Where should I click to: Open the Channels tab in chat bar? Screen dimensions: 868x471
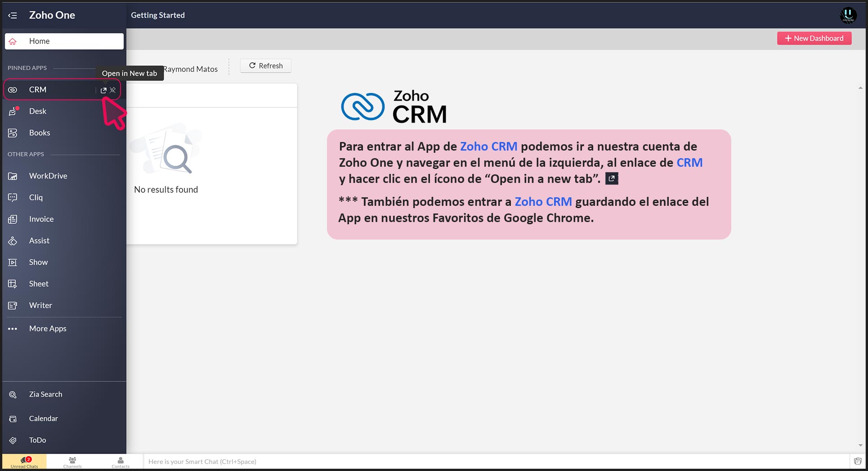(72, 462)
